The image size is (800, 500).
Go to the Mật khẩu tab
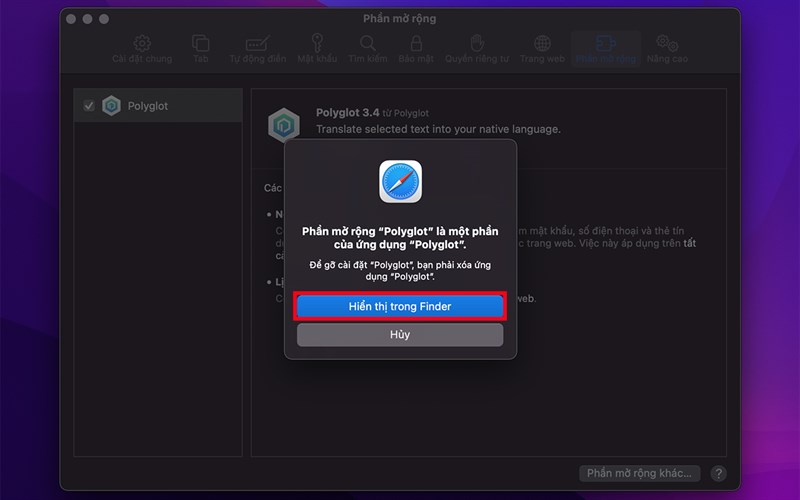click(317, 49)
